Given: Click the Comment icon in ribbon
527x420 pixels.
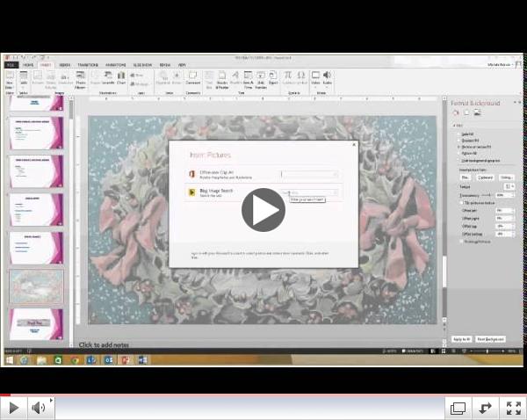Looking at the screenshot, I should [x=193, y=78].
